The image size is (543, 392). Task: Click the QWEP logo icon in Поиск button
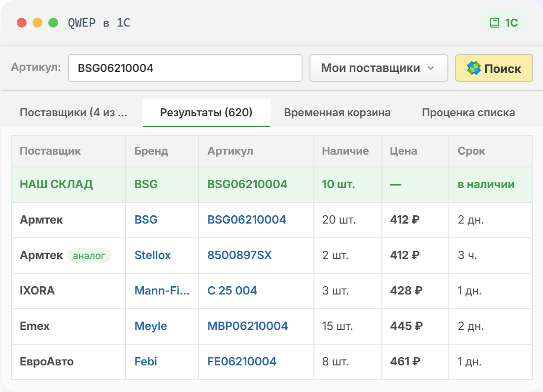(474, 68)
